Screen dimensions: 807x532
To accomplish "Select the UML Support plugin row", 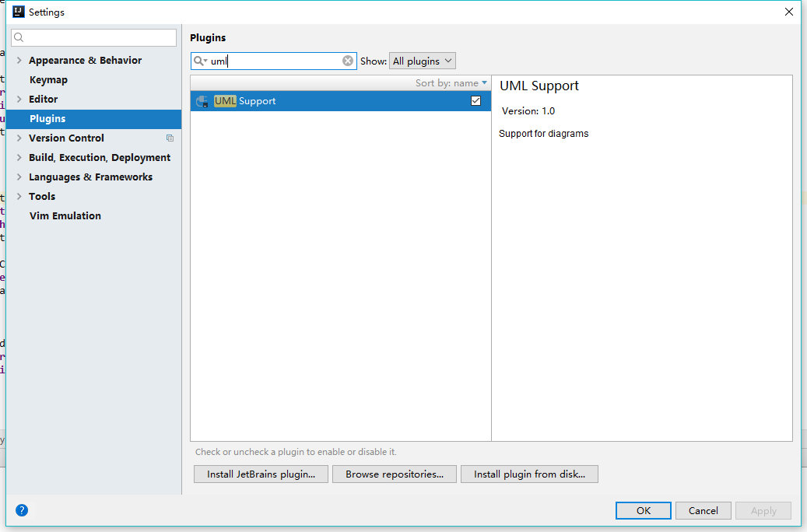I will (x=341, y=101).
